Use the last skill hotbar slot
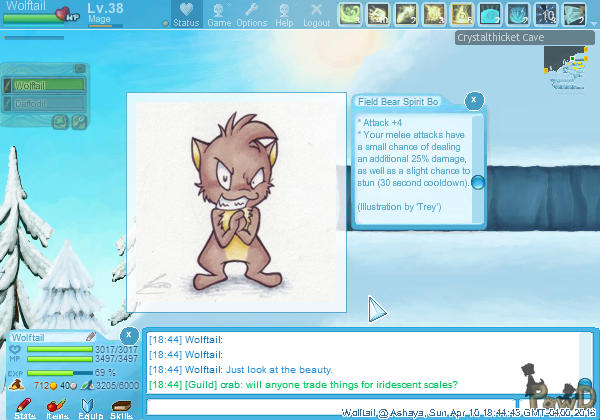The height and width of the screenshot is (420, 600). (x=574, y=14)
